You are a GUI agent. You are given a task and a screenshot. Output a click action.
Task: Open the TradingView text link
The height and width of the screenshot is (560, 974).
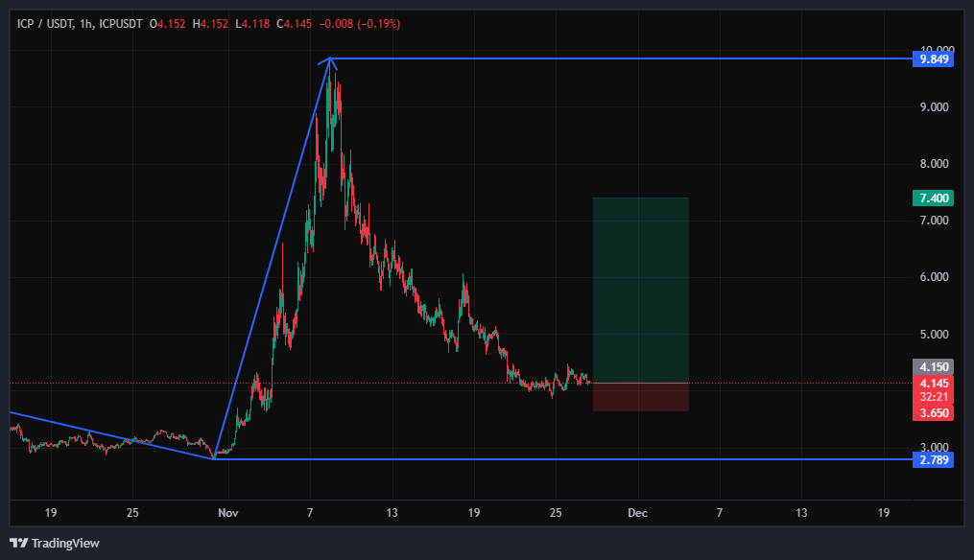64,543
